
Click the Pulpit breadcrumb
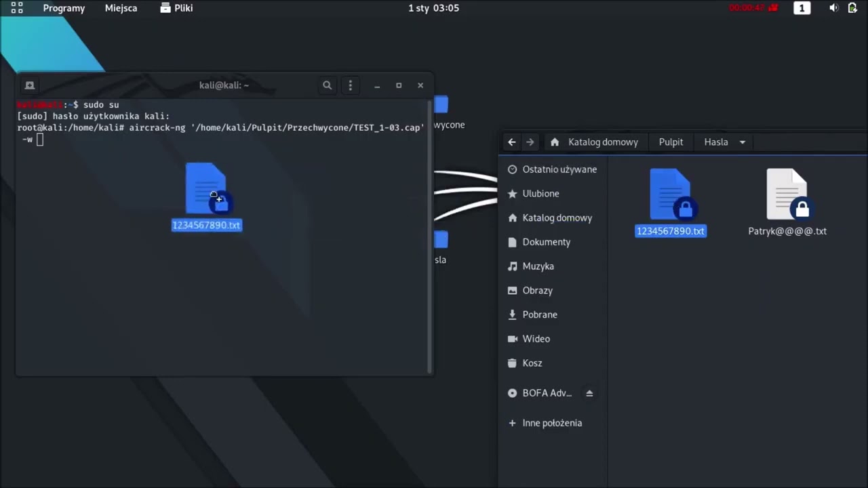point(671,142)
